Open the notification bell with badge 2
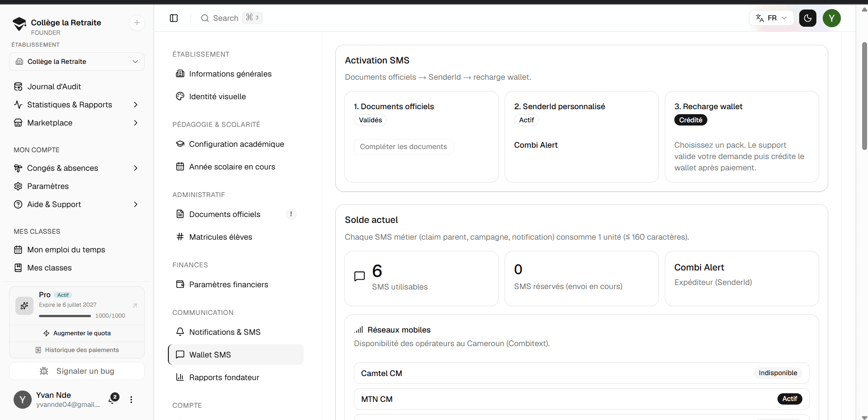868x420 pixels. (113, 399)
